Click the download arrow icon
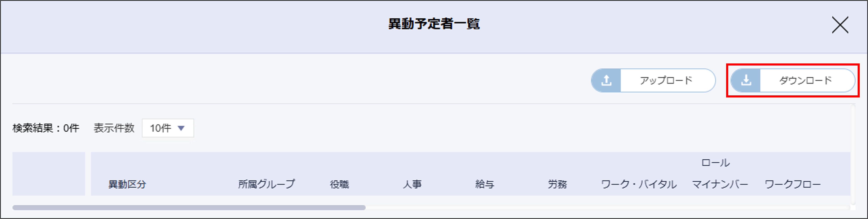This screenshot has height=219, width=868. (746, 81)
